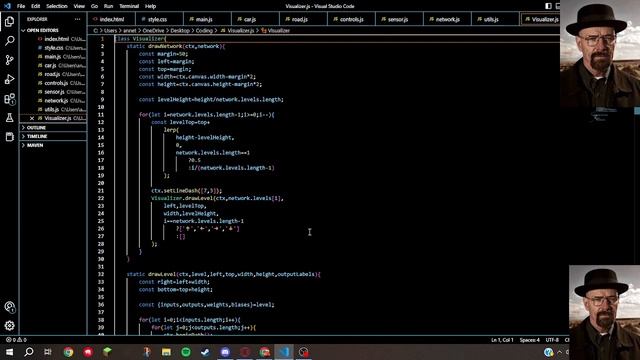Click the Visual Studio Code taskbar icon
This screenshot has height=360, width=640.
(284, 352)
